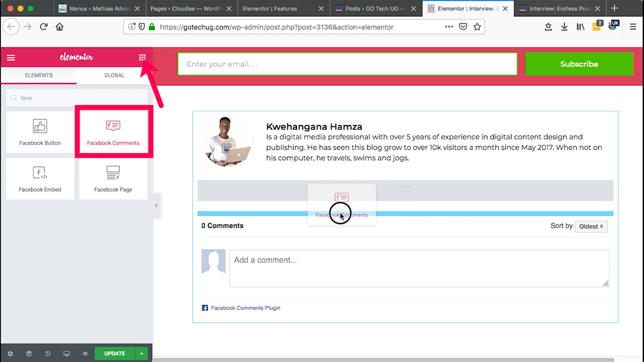Screen dimensions: 644x362
Task: Go back with browser back arrow
Action: [11, 27]
